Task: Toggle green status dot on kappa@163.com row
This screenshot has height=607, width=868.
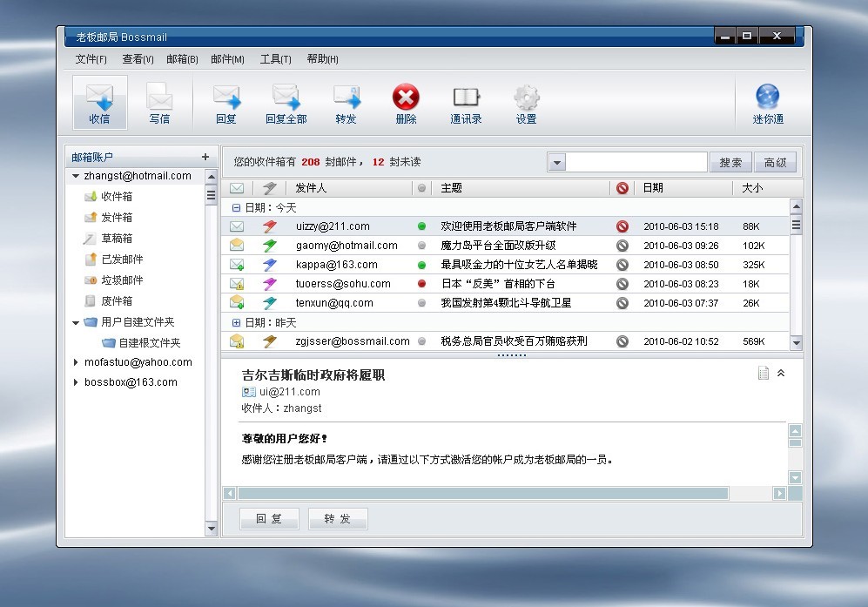Action: [422, 265]
